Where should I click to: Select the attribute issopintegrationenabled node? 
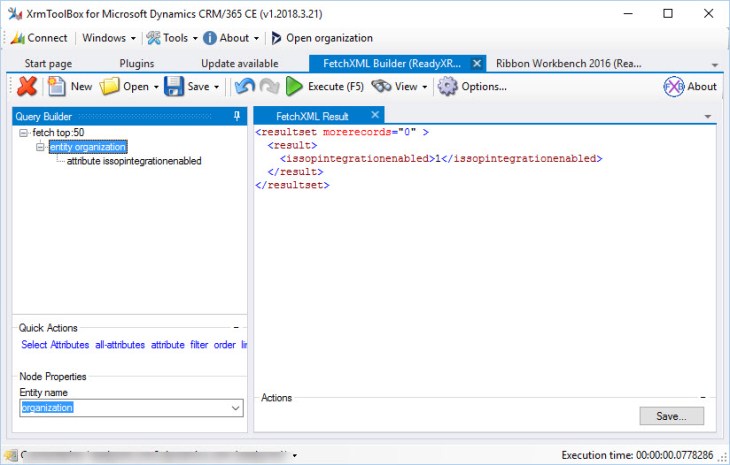134,161
